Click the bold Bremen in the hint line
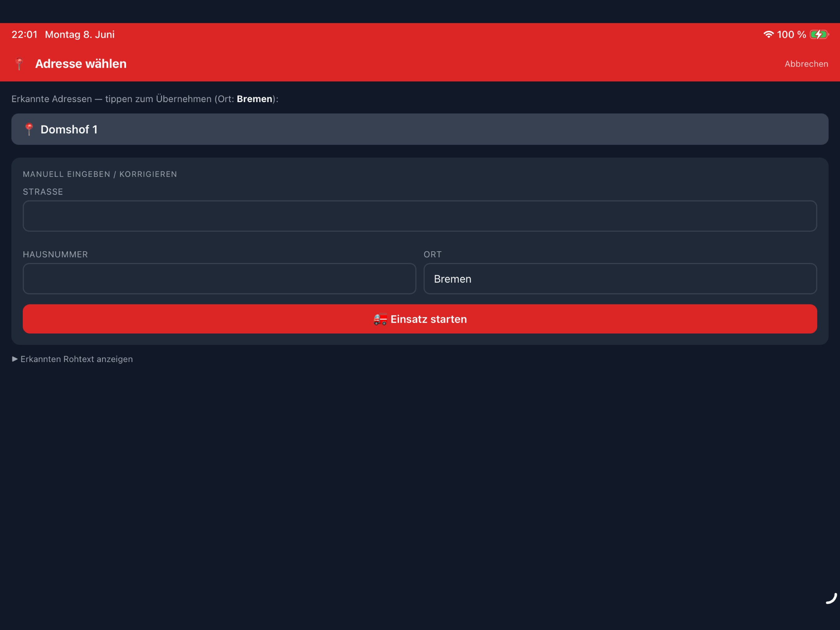 (x=255, y=99)
